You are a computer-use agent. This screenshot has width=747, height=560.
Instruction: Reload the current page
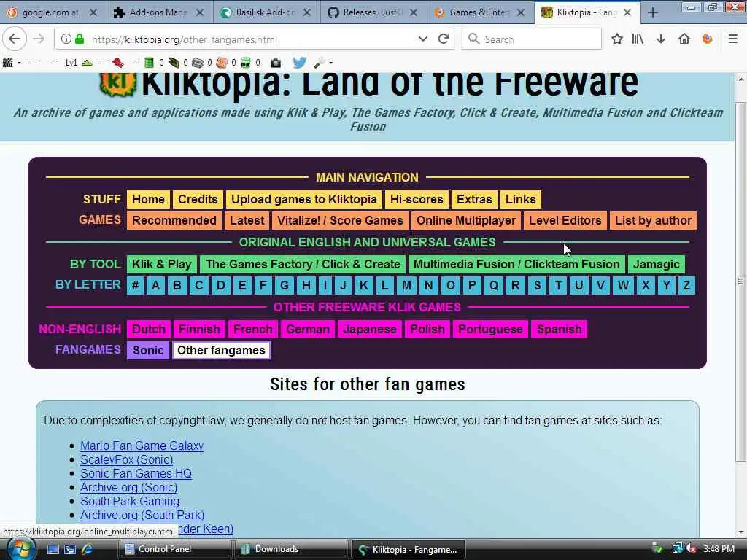click(x=444, y=39)
